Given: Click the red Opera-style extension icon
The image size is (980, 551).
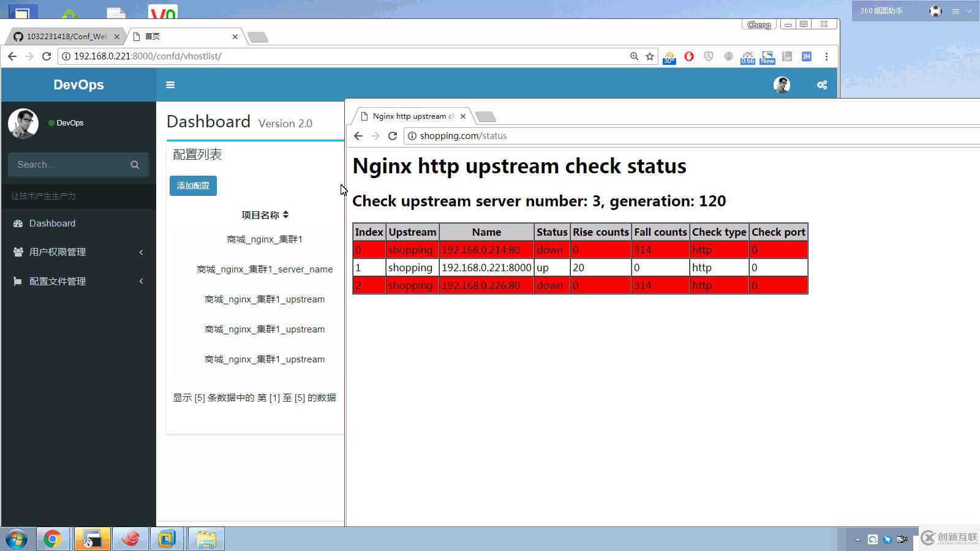Looking at the screenshot, I should (689, 56).
